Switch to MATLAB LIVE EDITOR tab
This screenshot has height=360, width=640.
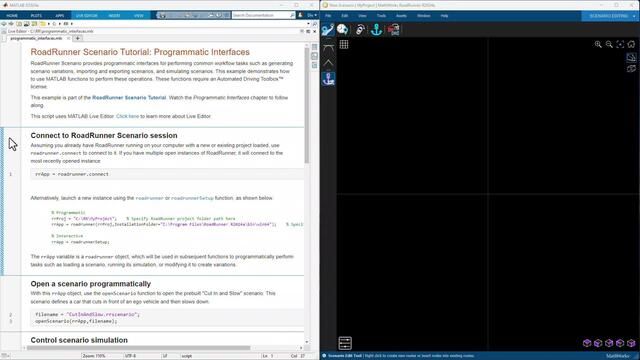point(87,16)
